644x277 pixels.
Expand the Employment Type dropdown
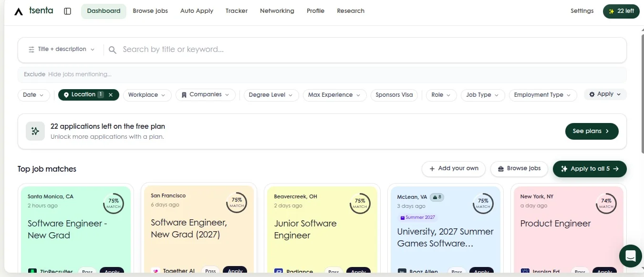(543, 95)
